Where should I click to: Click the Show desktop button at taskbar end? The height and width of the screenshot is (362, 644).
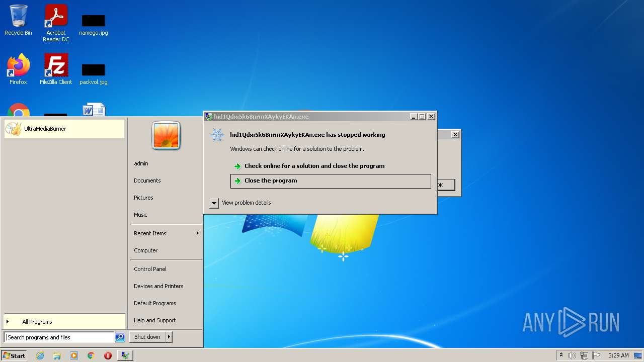(639, 355)
